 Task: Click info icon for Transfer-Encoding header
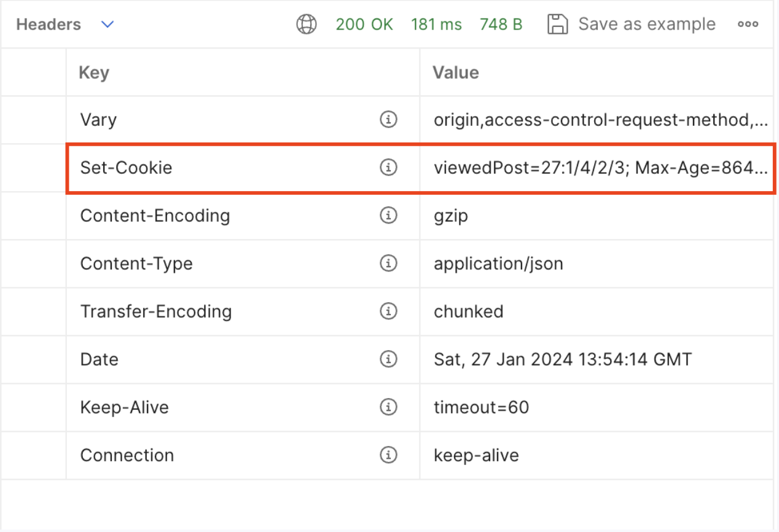point(388,311)
